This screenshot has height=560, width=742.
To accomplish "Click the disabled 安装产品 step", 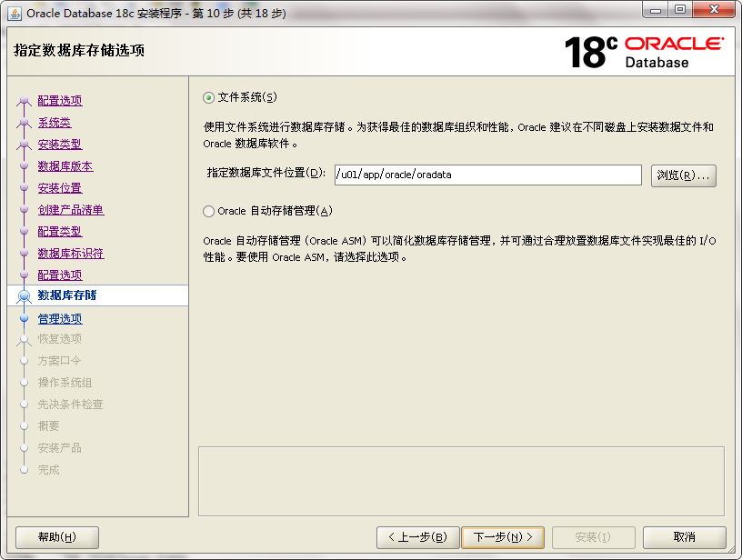I will point(60,448).
